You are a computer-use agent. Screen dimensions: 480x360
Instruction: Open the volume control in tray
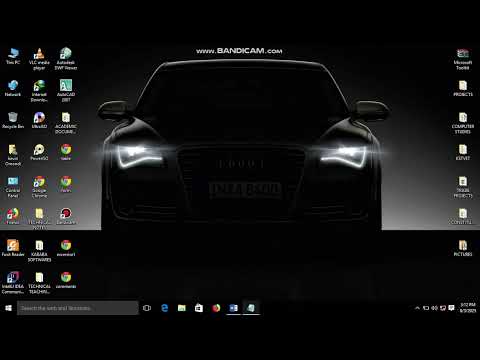pos(434,308)
